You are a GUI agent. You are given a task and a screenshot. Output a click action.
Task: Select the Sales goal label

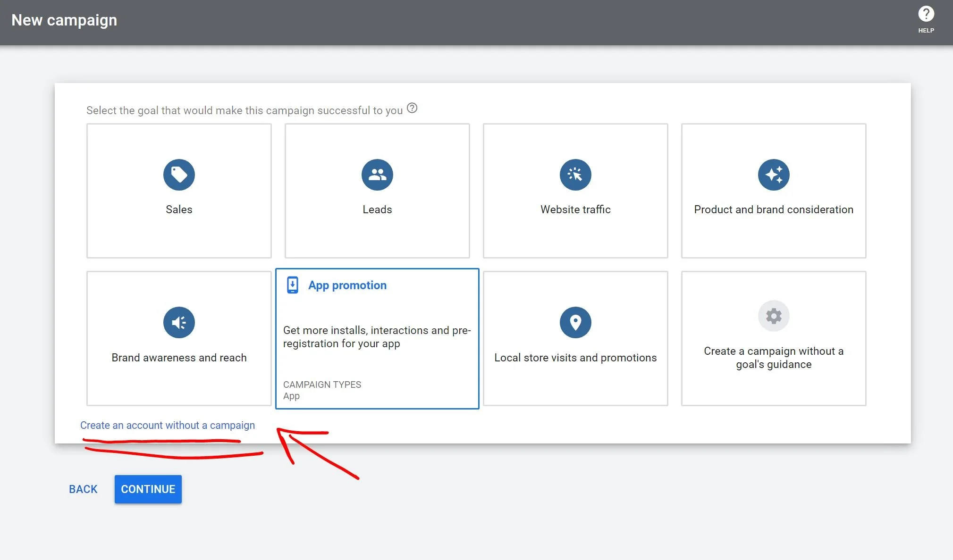click(179, 209)
